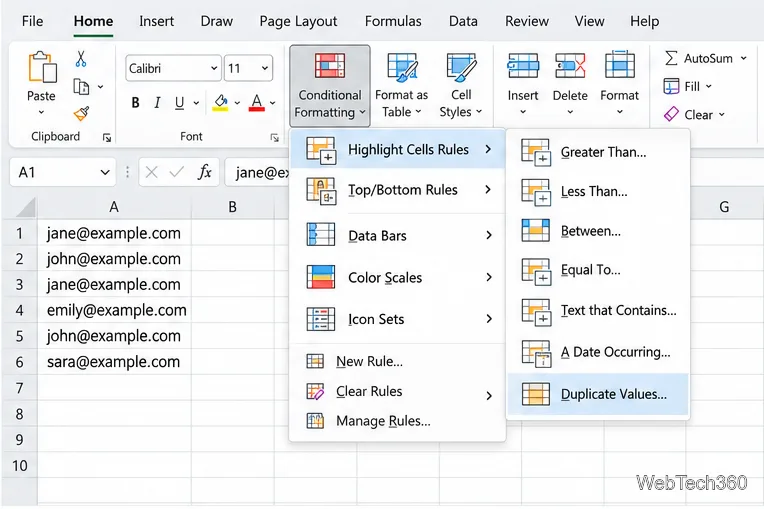Switch to the Review tab
This screenshot has width=764, height=509.
[527, 21]
